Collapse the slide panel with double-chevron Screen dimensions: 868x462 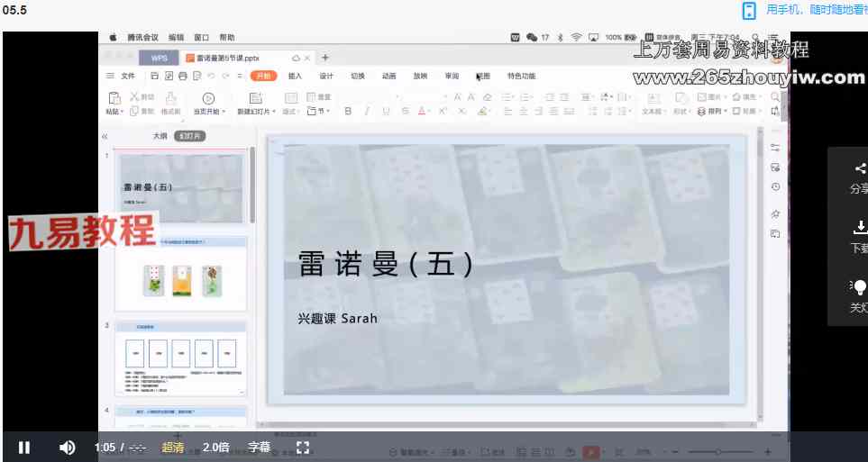[105, 137]
